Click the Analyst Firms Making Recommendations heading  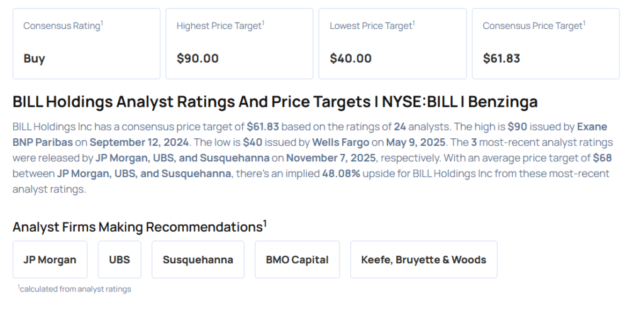140,227
